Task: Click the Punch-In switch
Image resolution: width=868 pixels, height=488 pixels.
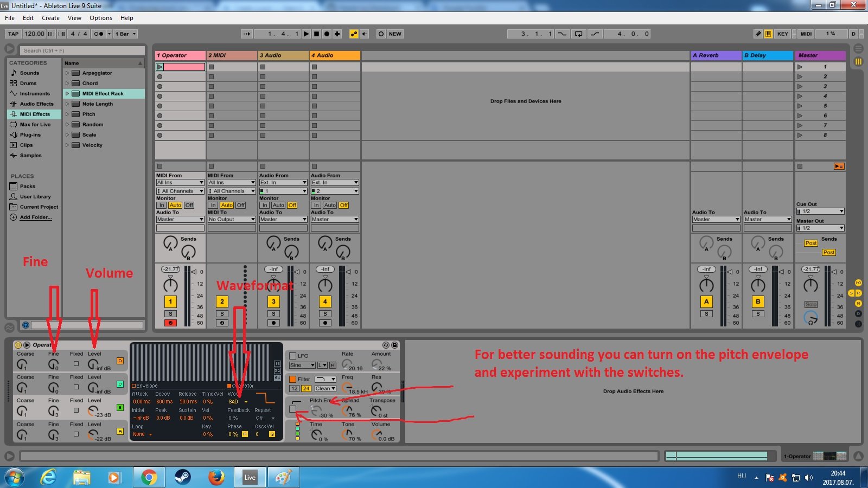Action: click(x=562, y=34)
